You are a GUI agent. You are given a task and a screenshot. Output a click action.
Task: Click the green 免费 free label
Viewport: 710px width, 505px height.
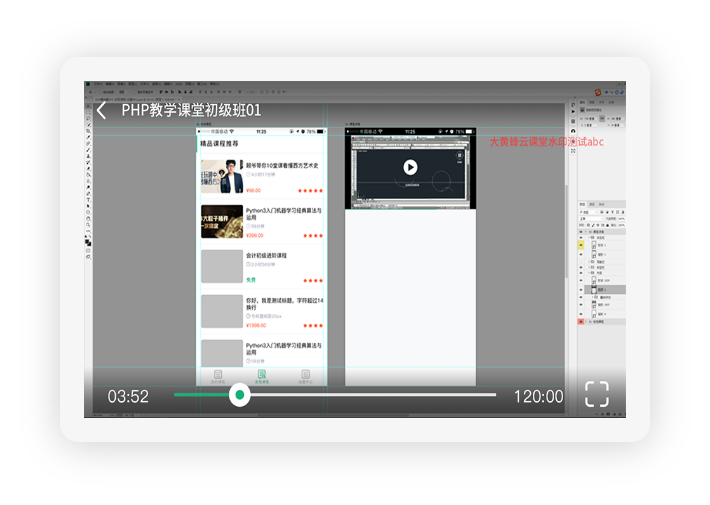(251, 280)
